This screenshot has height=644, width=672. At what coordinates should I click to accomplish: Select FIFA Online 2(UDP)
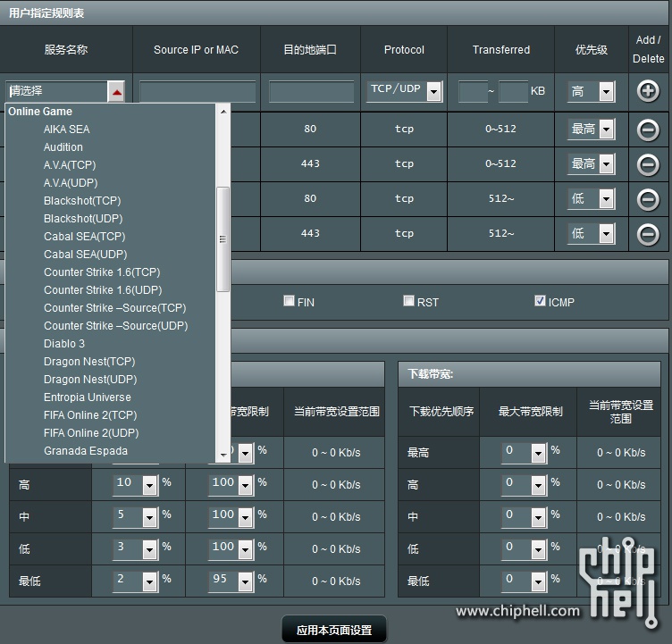click(91, 433)
